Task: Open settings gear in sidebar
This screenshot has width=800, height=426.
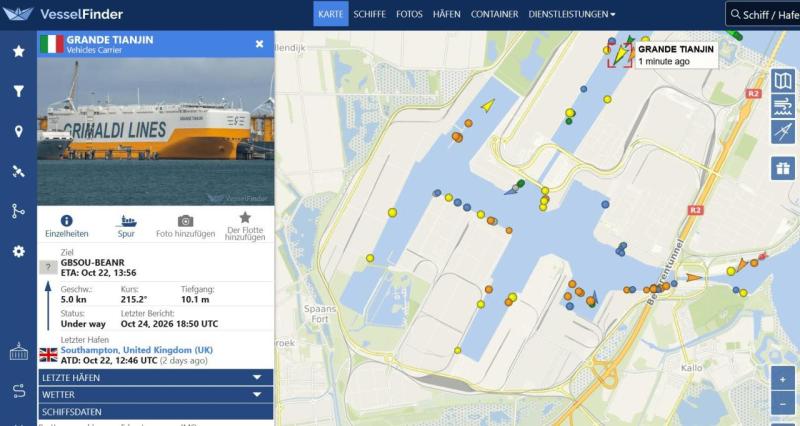Action: point(18,251)
